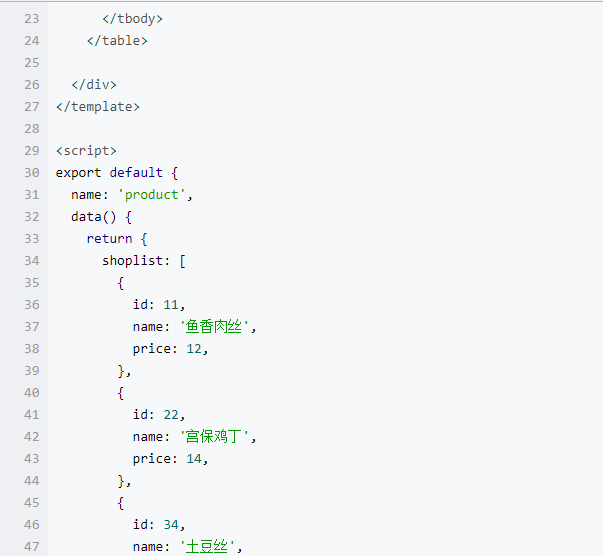Click line number 26 in the gutter
The width and height of the screenshot is (603, 556).
(x=30, y=84)
